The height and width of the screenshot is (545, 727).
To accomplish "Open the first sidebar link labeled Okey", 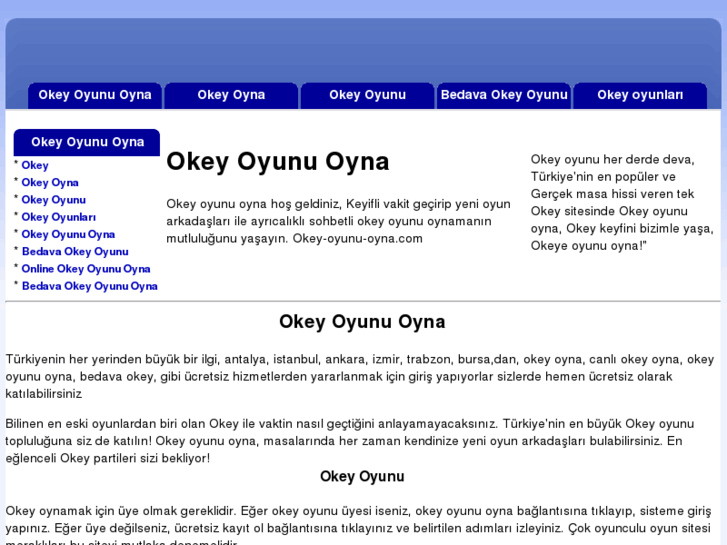I will pyautogui.click(x=35, y=165).
